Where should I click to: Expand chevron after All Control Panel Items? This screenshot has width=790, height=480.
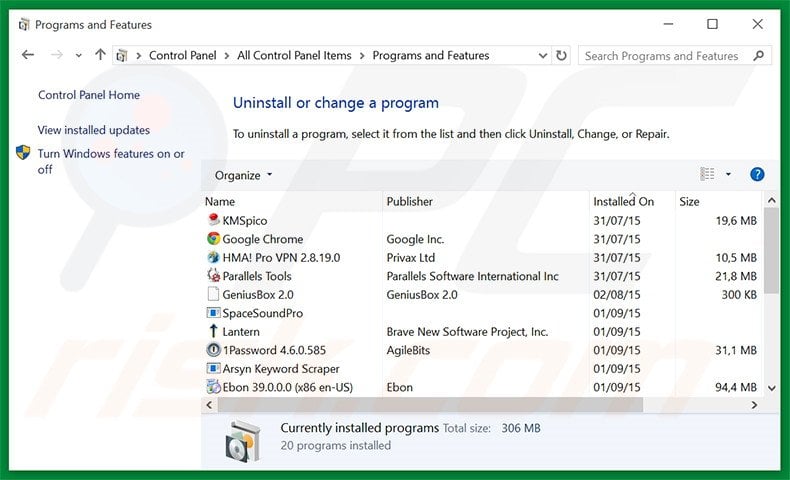click(x=362, y=56)
